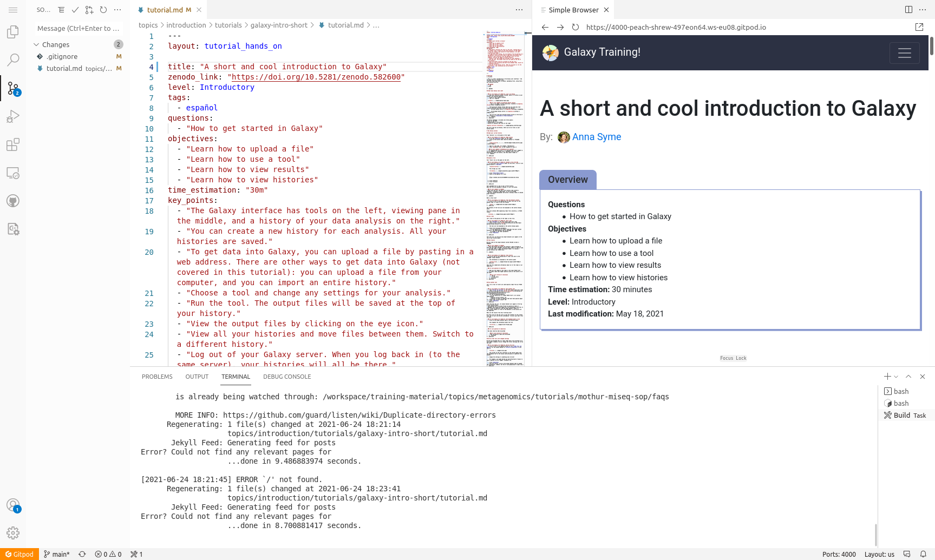Open notifications bell in status bar
935x560 pixels.
pyautogui.click(x=923, y=554)
